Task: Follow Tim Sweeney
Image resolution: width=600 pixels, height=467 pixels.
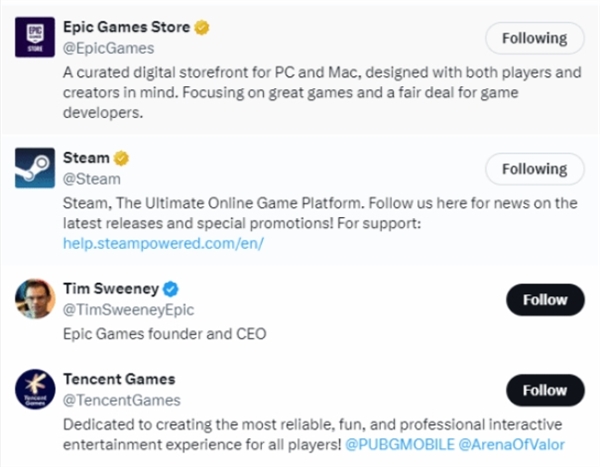Action: (544, 299)
